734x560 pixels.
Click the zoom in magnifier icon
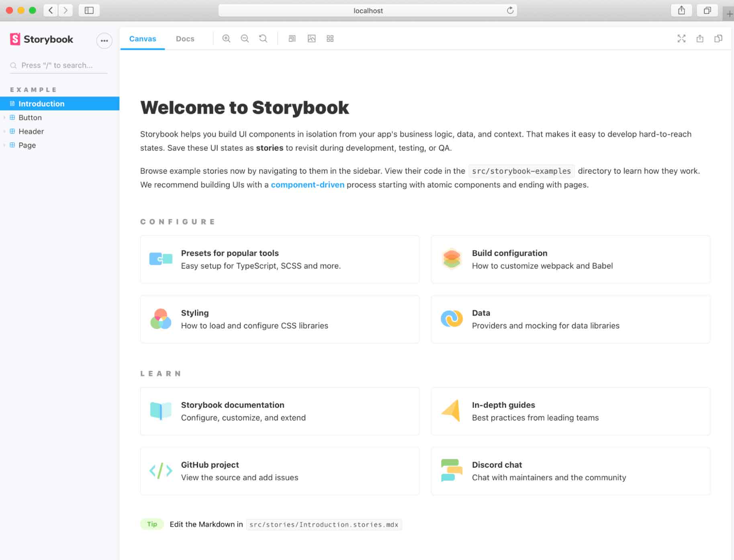click(x=227, y=39)
